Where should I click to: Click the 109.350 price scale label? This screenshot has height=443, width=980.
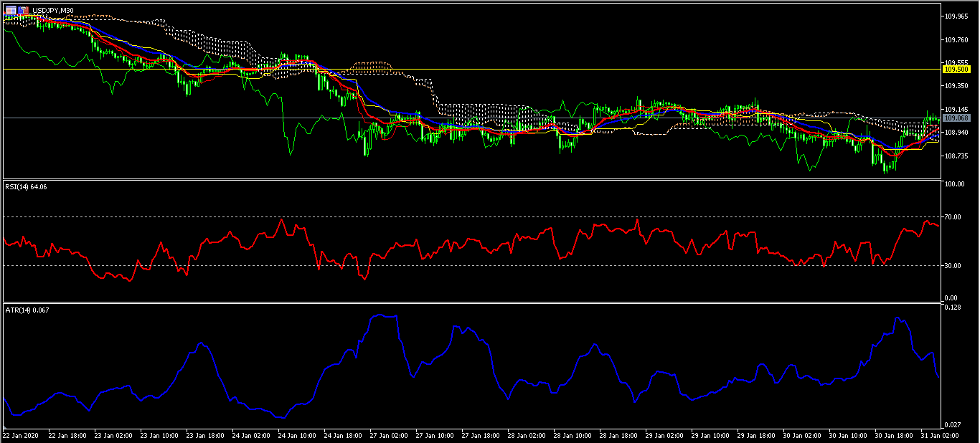tap(956, 86)
